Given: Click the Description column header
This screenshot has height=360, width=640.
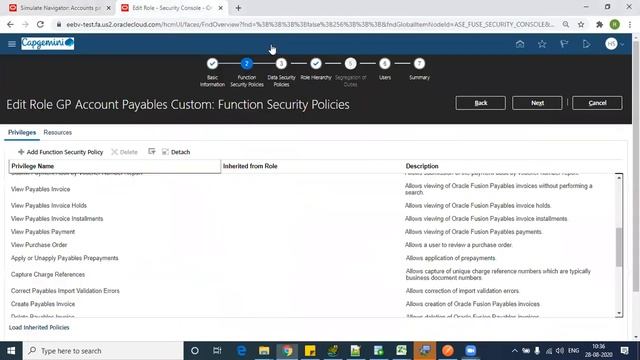Looking at the screenshot, I should pyautogui.click(x=422, y=166).
